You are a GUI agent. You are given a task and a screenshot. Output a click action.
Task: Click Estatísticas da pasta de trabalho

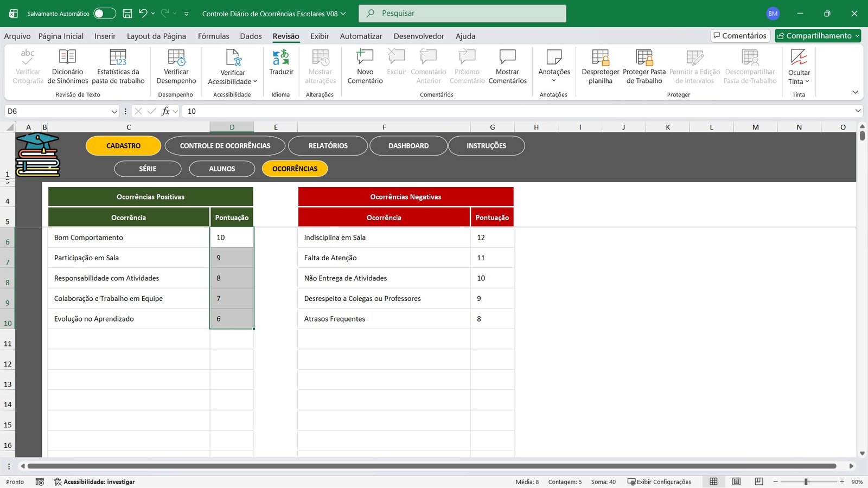coord(118,57)
